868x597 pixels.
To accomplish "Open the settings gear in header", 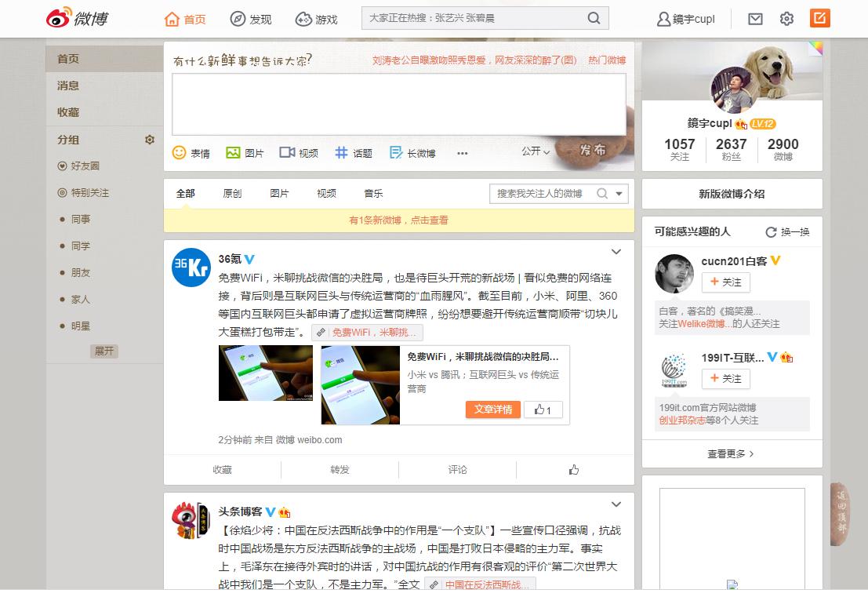I will (786, 20).
